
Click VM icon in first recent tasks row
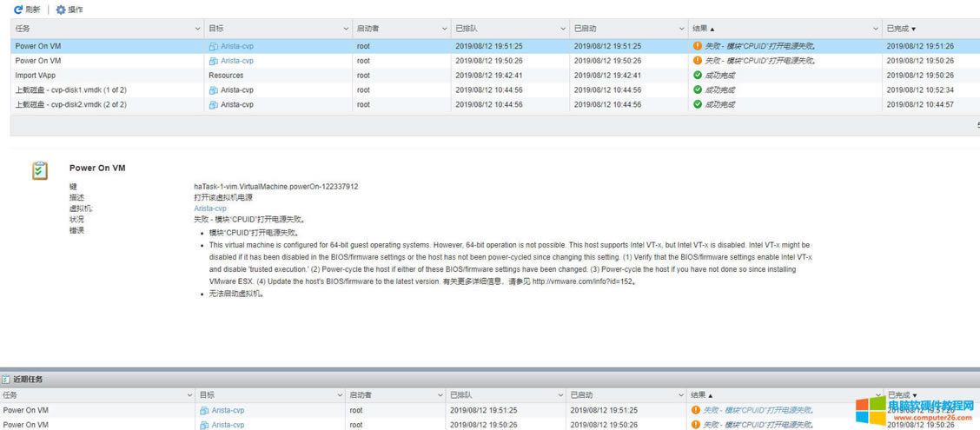click(x=204, y=411)
